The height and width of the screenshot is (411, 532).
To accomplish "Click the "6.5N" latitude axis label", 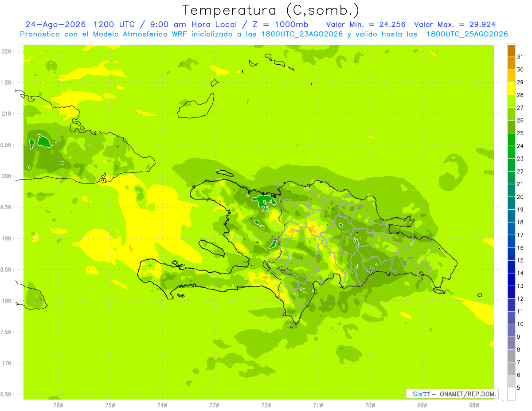I will click(7, 394).
